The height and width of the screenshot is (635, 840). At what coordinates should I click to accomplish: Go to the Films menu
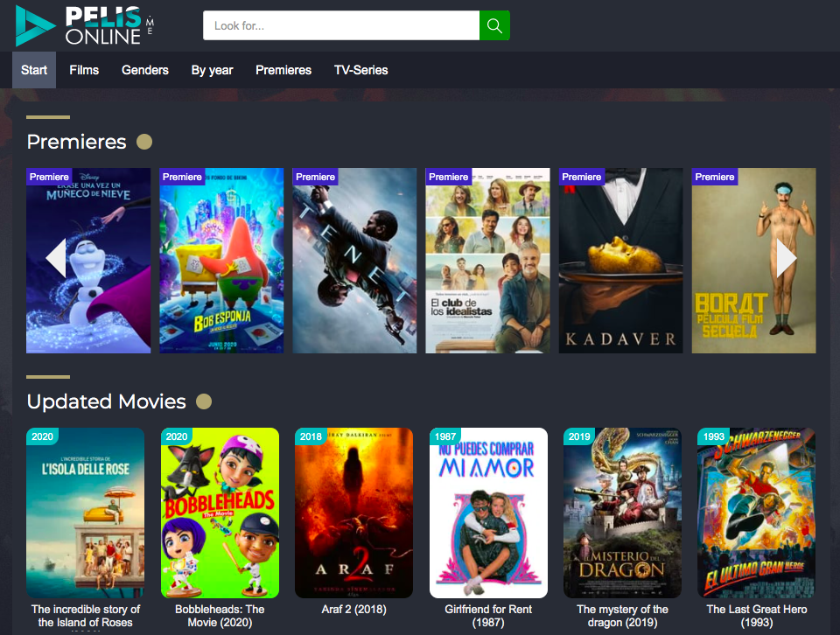tap(84, 70)
